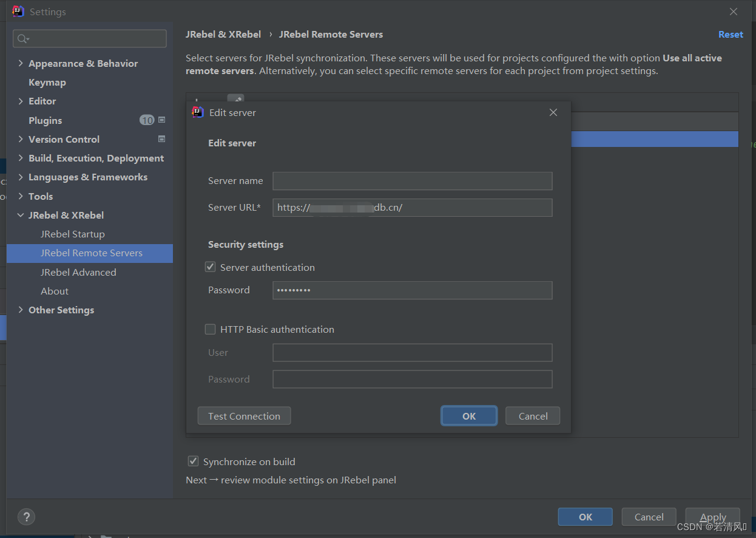Image resolution: width=756 pixels, height=538 pixels.
Task: Enable HTTP Basic authentication checkbox
Action: [x=211, y=329]
